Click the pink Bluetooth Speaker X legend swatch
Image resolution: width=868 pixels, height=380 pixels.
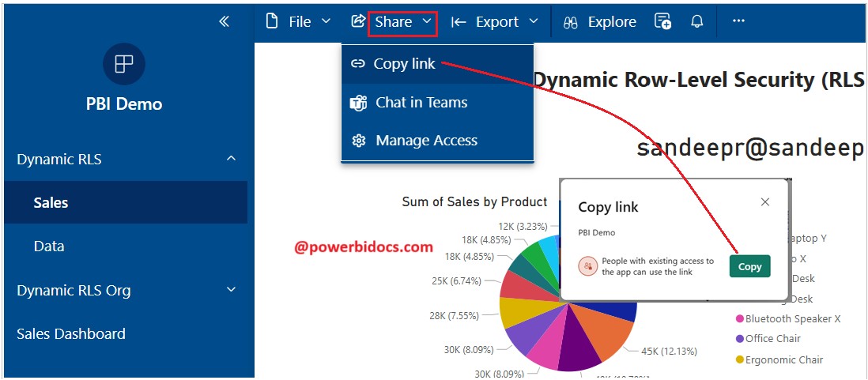tap(740, 319)
